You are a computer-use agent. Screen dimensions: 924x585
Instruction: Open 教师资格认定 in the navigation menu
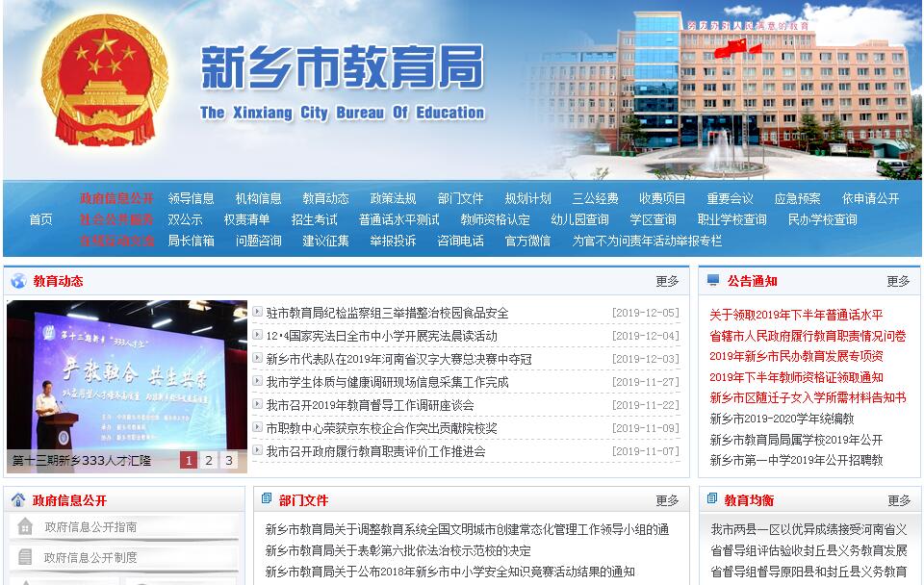495,219
